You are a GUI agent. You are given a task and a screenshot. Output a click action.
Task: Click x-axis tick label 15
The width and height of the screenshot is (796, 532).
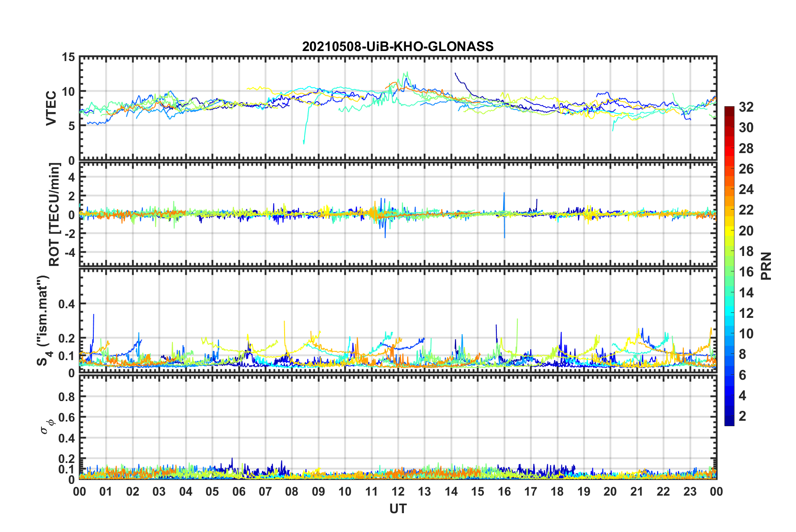[x=478, y=491]
